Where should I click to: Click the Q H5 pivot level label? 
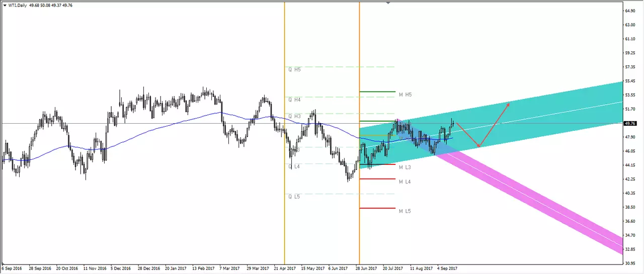tap(294, 69)
